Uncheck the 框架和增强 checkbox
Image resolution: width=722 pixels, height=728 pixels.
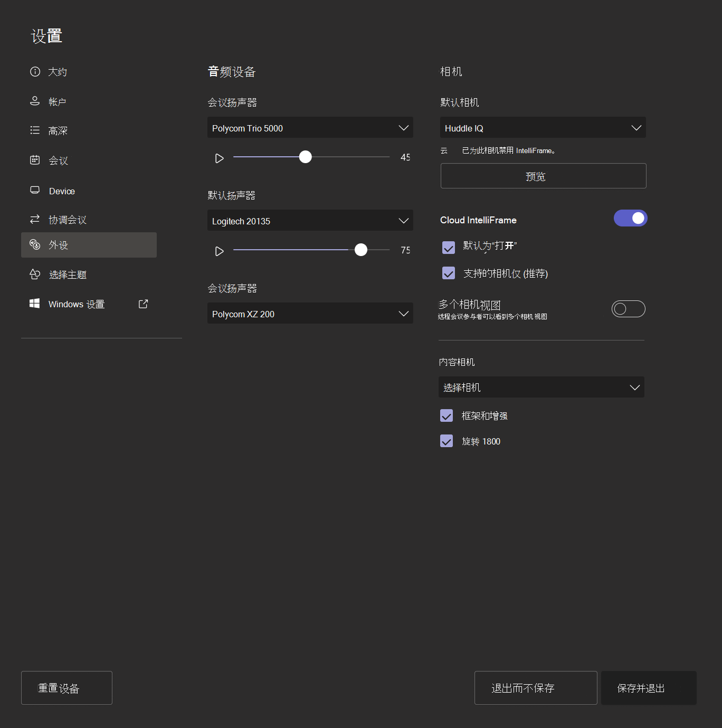(x=446, y=415)
